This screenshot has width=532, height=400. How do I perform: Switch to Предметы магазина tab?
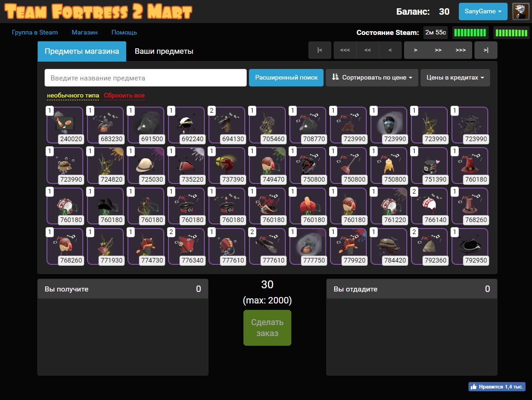click(82, 51)
